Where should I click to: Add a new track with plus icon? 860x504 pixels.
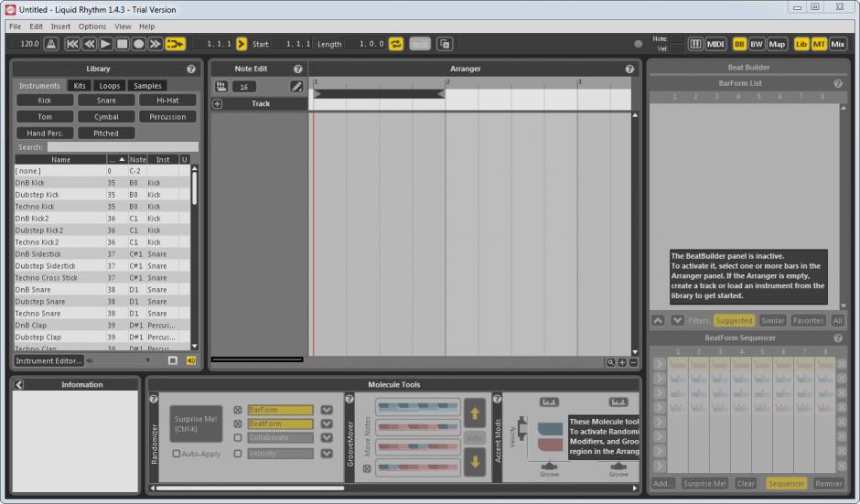coord(218,103)
